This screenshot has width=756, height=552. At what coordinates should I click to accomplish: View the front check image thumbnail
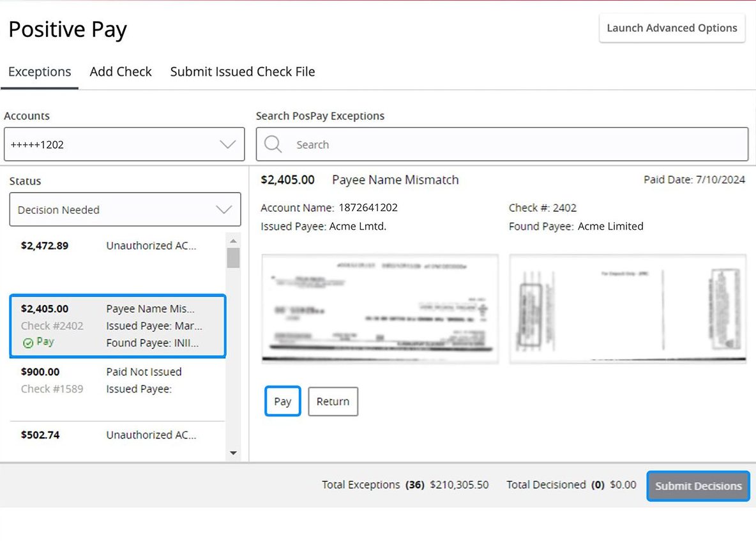click(380, 308)
